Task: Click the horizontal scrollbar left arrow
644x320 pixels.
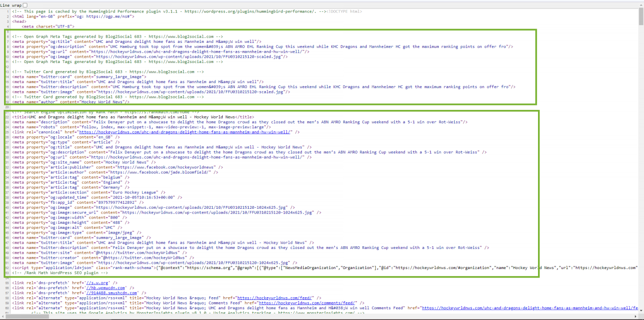Action: (x=3, y=317)
